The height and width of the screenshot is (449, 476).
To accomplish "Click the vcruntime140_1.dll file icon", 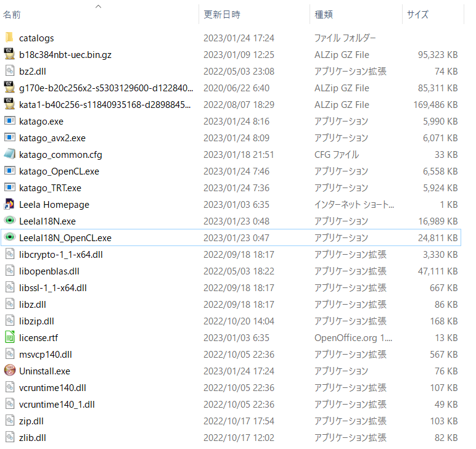I will (x=10, y=404).
